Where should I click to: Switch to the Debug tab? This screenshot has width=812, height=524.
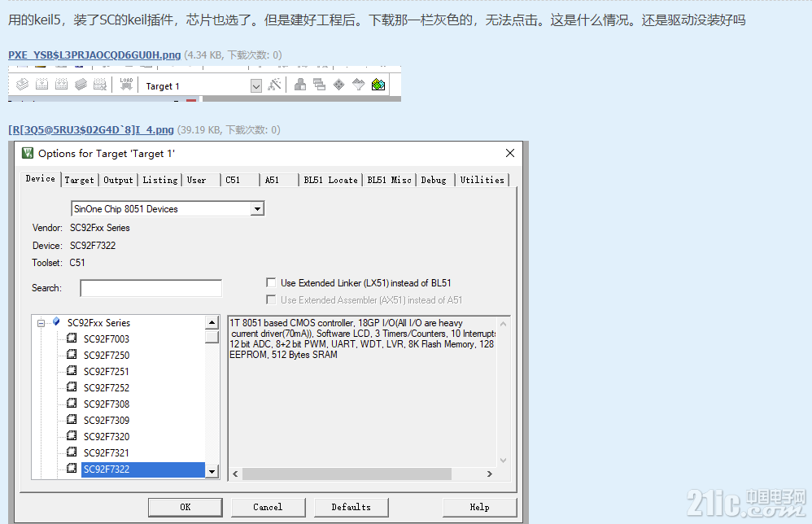pos(434,180)
